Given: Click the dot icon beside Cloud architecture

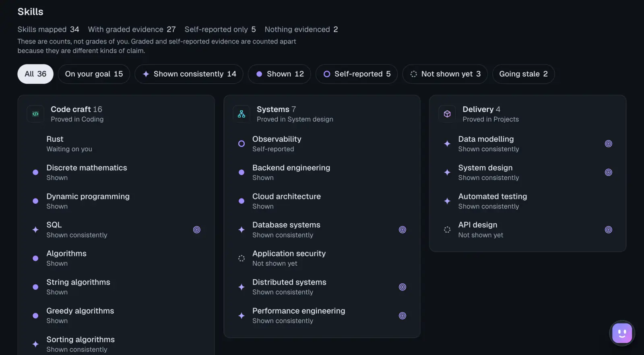Looking at the screenshot, I should pos(242,201).
